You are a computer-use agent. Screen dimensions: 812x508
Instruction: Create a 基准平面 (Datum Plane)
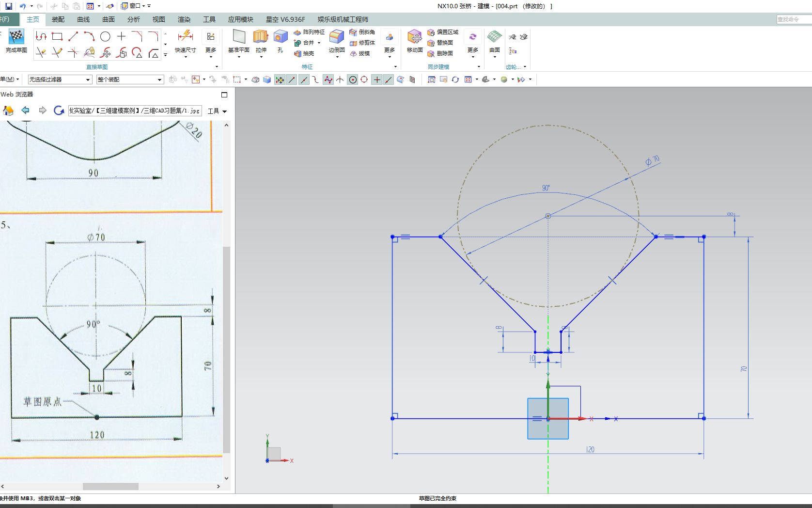238,39
